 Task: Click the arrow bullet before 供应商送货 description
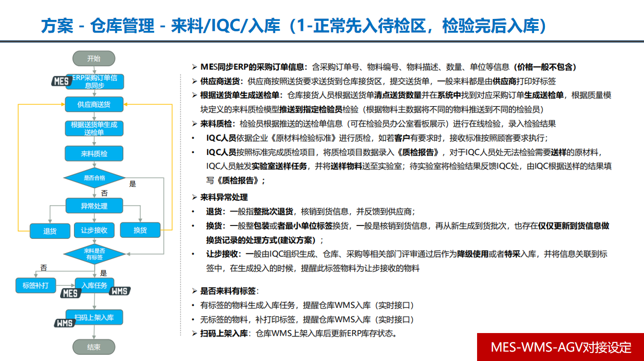pos(194,81)
